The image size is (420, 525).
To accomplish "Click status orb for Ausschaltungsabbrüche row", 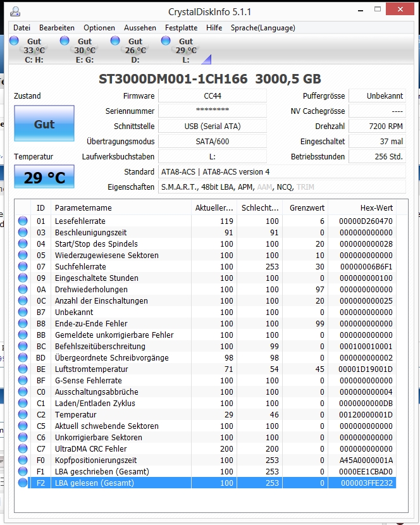I will pyautogui.click(x=23, y=392).
